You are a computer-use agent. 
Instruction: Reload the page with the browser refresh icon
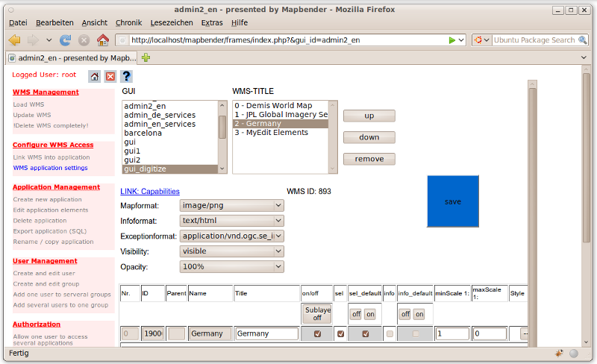click(66, 40)
